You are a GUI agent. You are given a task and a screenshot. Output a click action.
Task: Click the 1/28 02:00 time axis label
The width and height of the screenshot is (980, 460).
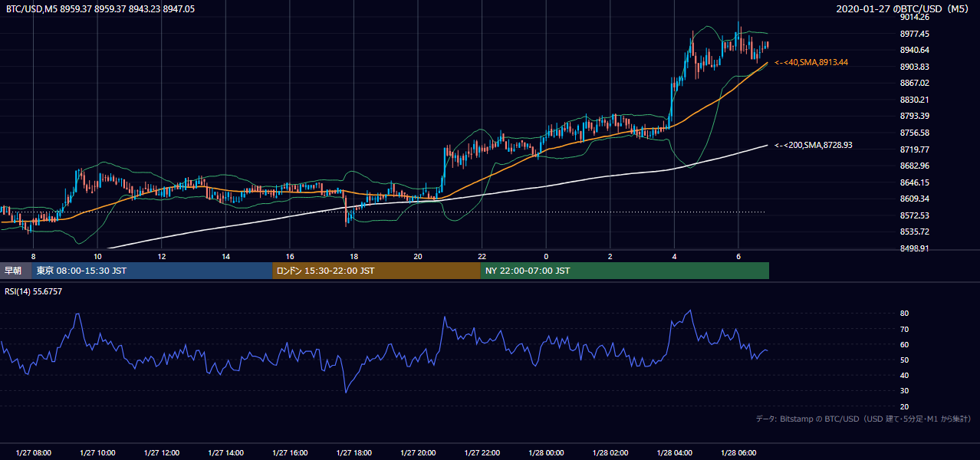click(x=610, y=453)
